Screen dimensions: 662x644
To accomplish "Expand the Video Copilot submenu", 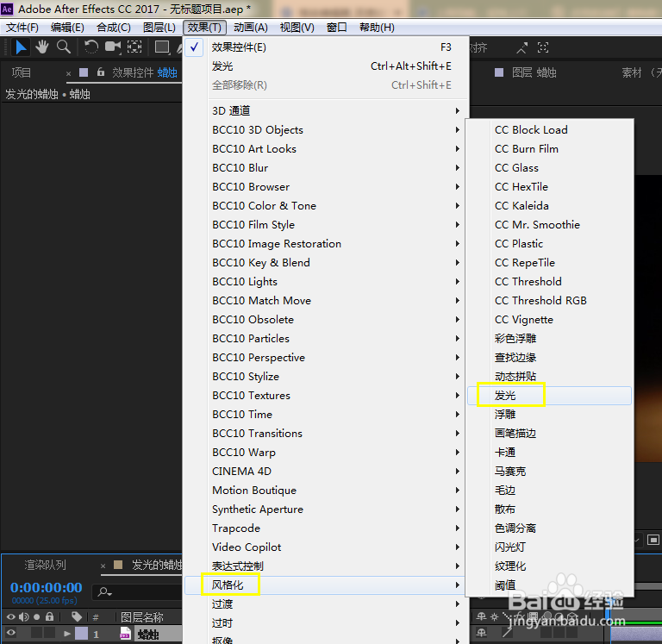I will pyautogui.click(x=326, y=547).
